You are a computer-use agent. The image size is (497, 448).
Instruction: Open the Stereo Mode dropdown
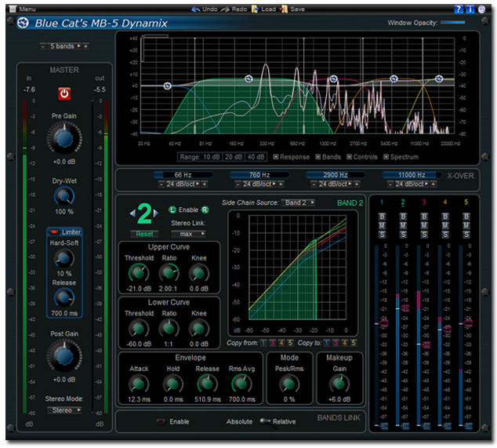64,410
